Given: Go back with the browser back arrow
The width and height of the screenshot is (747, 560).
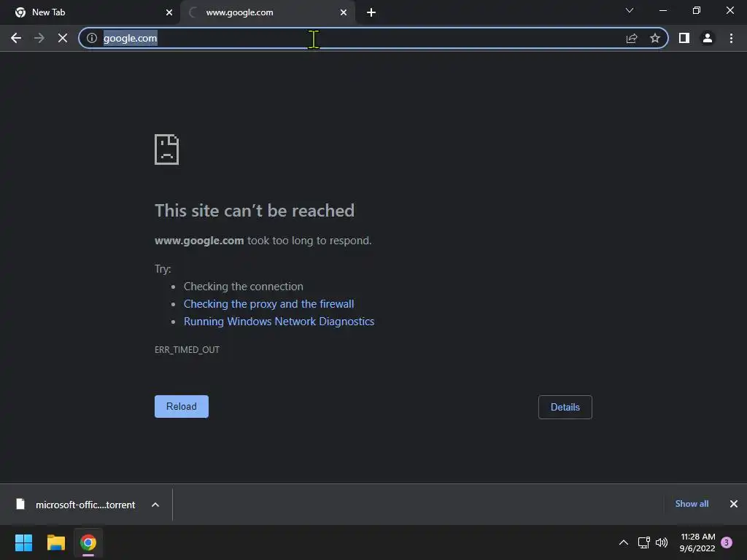Looking at the screenshot, I should click(16, 38).
